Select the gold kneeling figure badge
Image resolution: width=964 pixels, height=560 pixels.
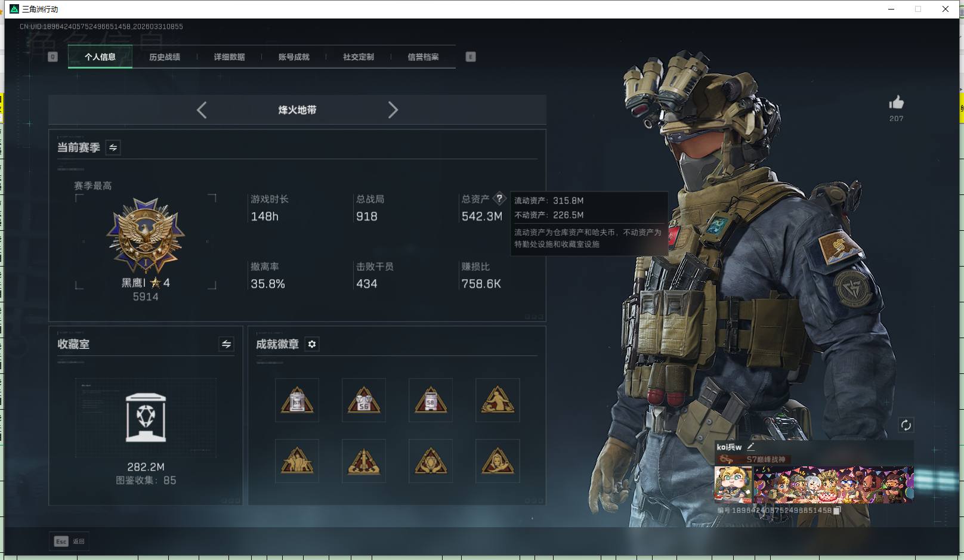coord(498,400)
